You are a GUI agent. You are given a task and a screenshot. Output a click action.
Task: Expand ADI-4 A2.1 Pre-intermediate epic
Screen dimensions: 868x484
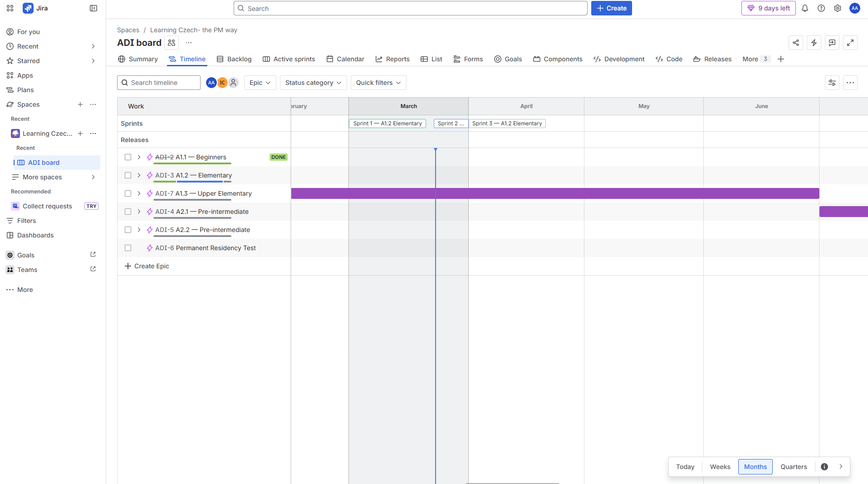(139, 212)
